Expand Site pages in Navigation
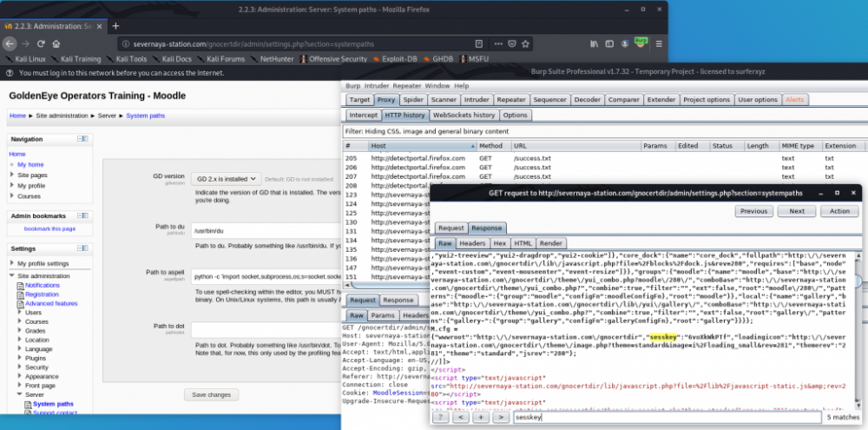 [12, 175]
